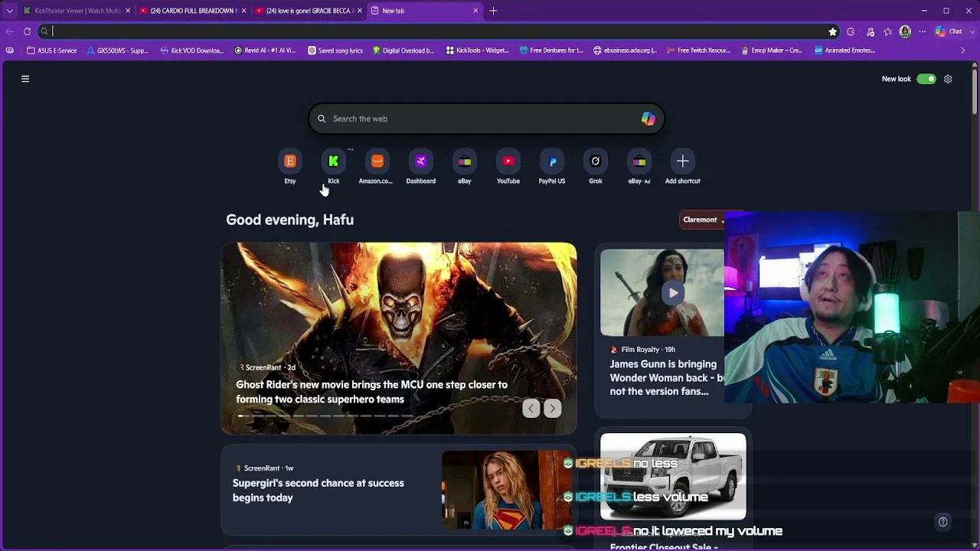The image size is (980, 551).
Task: Open the Saved song lyrics bookmark
Action: pos(335,51)
